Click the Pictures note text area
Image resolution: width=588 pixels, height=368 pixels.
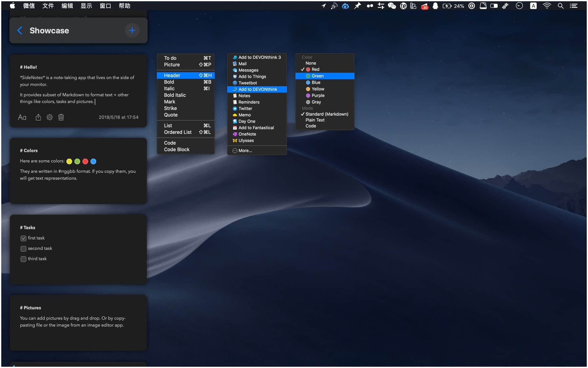click(x=72, y=322)
